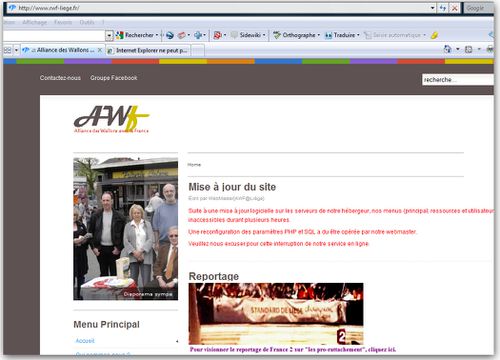The height and width of the screenshot is (360, 500).
Task: Open the Sidewiki speech bubble button
Action: 246,35
